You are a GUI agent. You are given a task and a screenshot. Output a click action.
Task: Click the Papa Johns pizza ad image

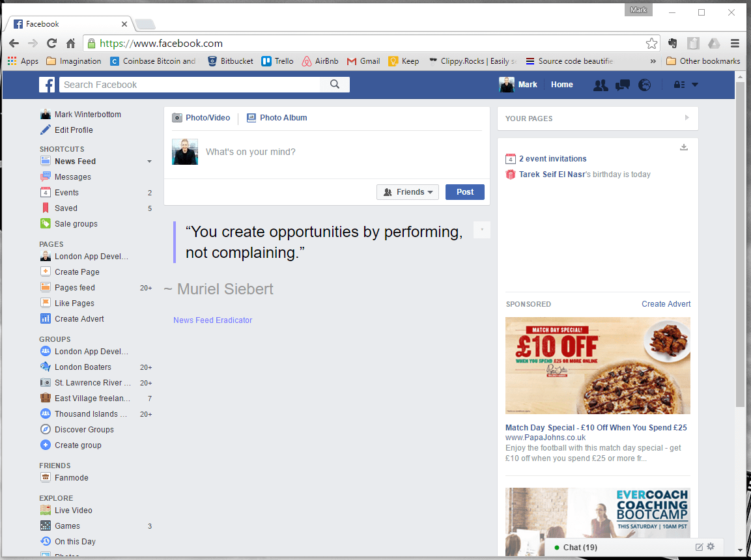[x=598, y=365]
